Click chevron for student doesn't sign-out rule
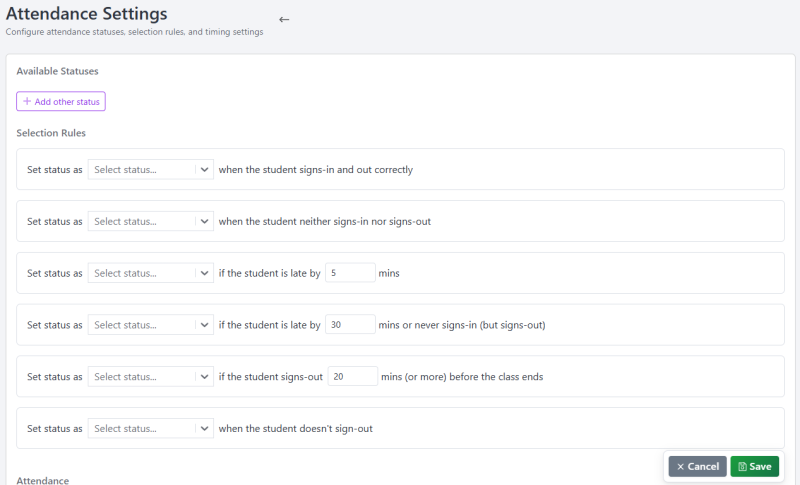This screenshot has height=485, width=800. pos(204,428)
